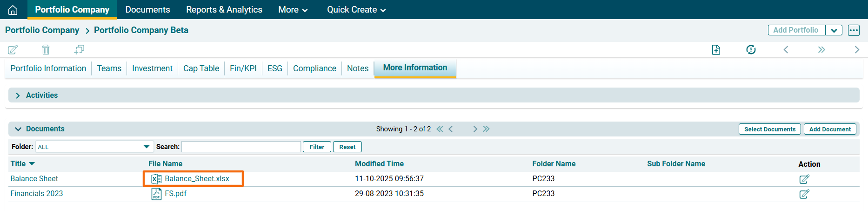Switch to the Compliance tab

point(314,68)
